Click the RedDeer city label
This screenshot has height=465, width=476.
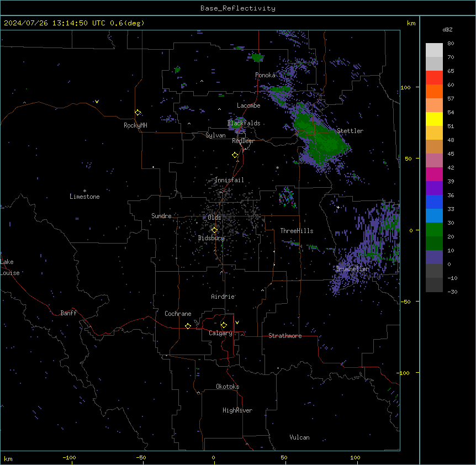pyautogui.click(x=243, y=141)
